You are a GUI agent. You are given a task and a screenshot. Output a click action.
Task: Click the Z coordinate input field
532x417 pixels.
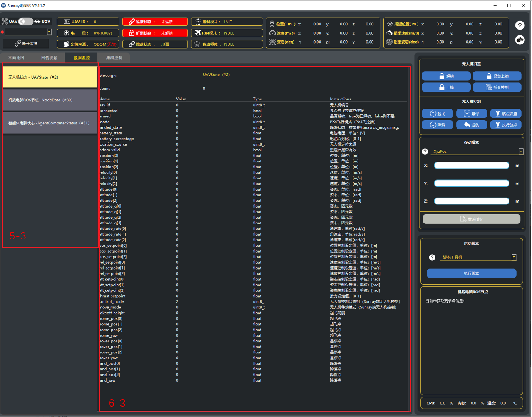[472, 201]
